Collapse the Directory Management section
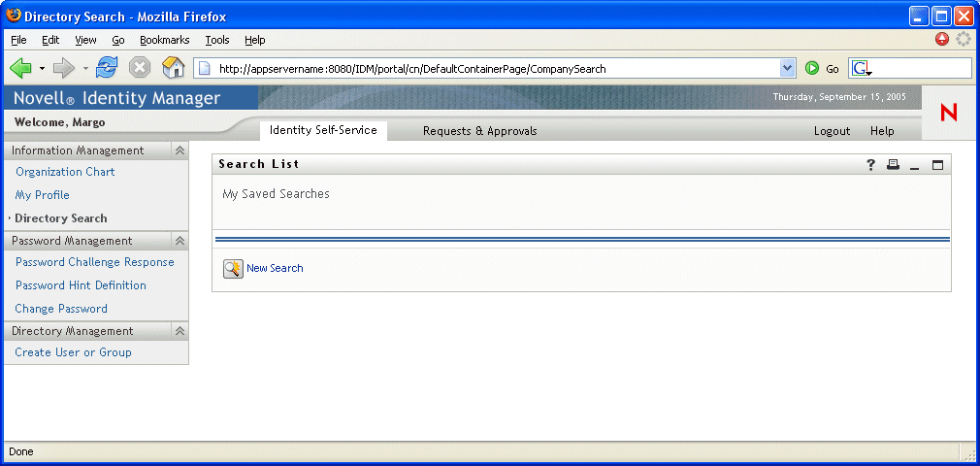Viewport: 980px width, 466px height. pos(180,331)
